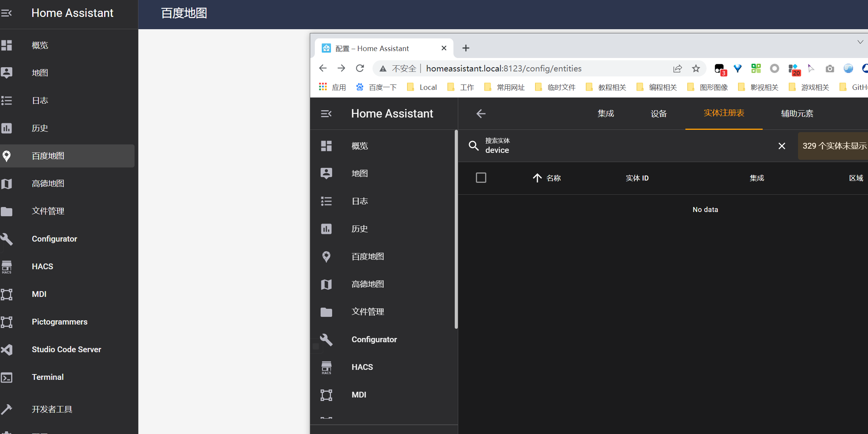Clear the entity search text
Viewport: 868px width, 434px height.
point(782,146)
